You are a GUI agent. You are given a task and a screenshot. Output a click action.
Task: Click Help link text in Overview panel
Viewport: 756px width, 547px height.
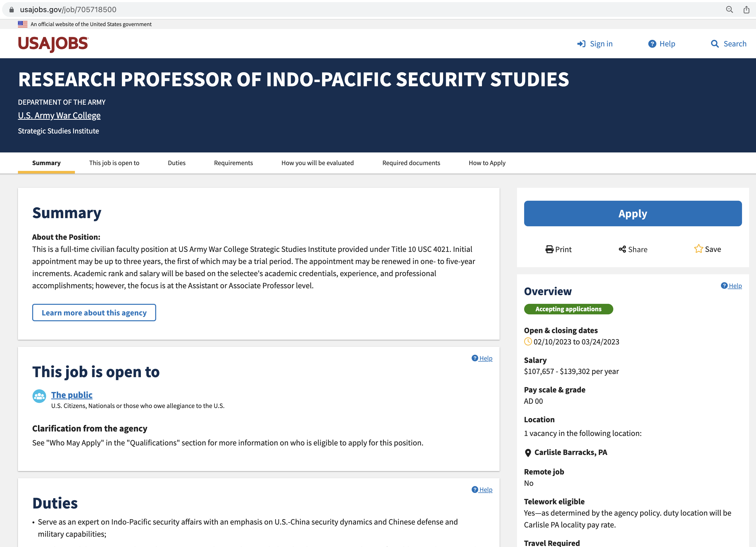pos(735,286)
